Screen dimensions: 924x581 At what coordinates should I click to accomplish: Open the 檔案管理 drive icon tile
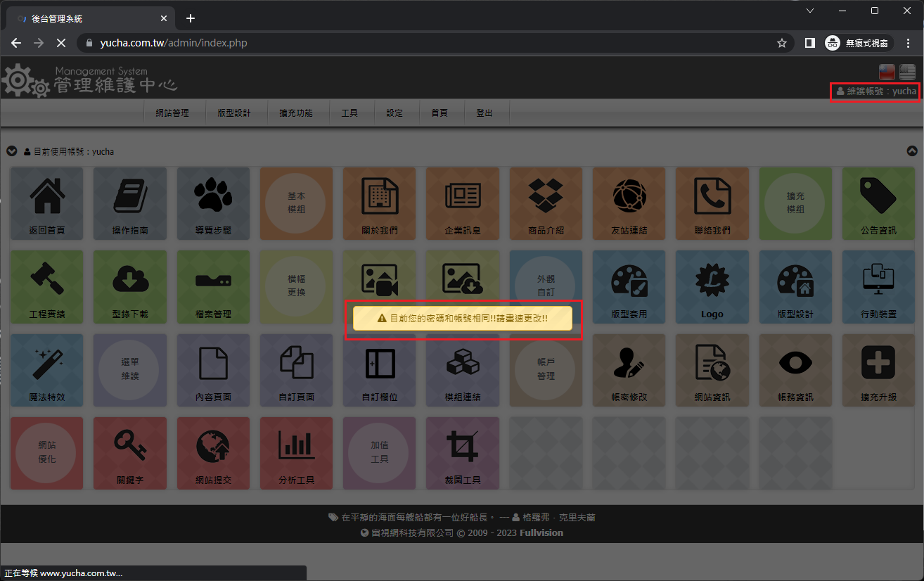(x=213, y=287)
